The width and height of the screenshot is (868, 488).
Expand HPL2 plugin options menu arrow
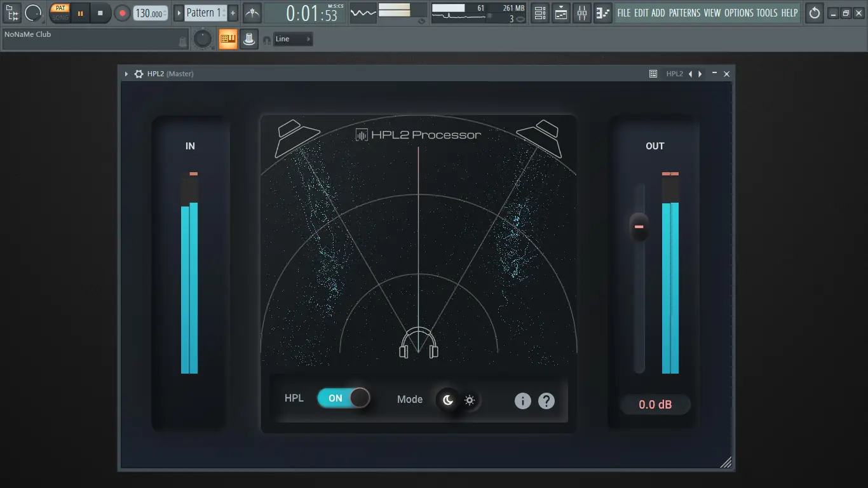pyautogui.click(x=126, y=74)
